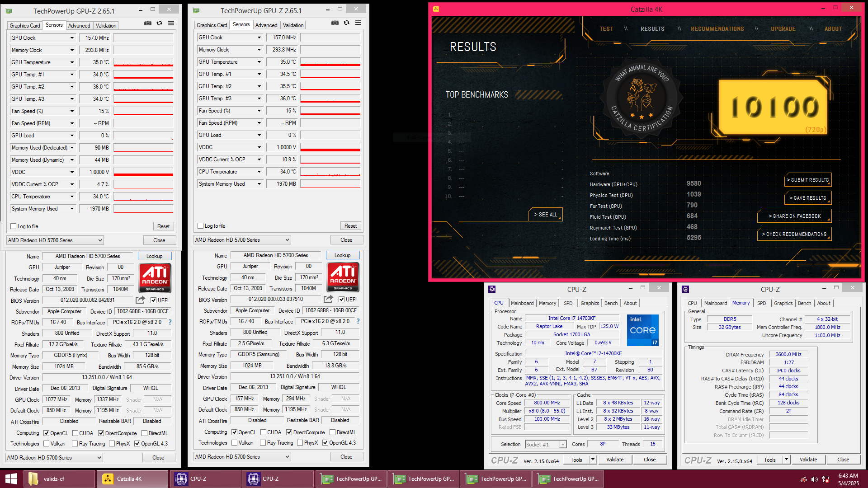Open hamburger menu in right GPU-Z Sensors window
This screenshot has width=868, height=488.
(x=358, y=23)
